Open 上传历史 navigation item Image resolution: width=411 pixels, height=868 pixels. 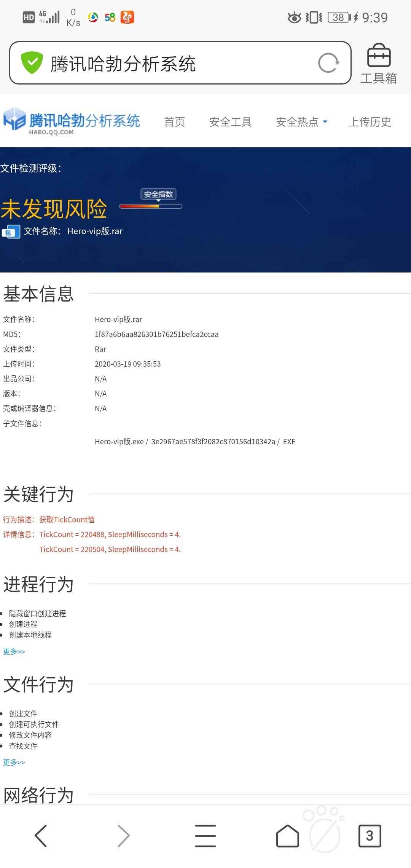point(370,122)
